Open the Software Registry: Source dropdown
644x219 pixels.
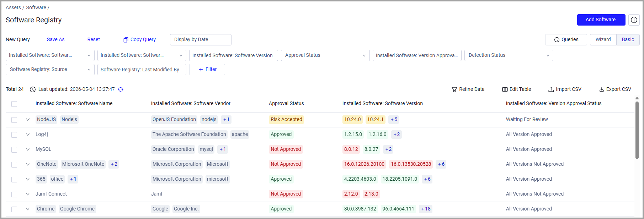50,70
